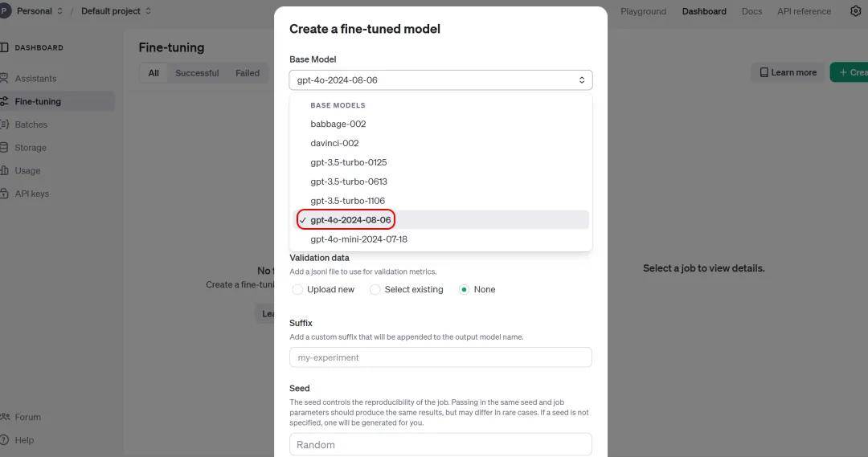Viewport: 868px width, 457px height.
Task: Choose gpt-3.5-turbo-1106 option
Action: (x=440, y=200)
